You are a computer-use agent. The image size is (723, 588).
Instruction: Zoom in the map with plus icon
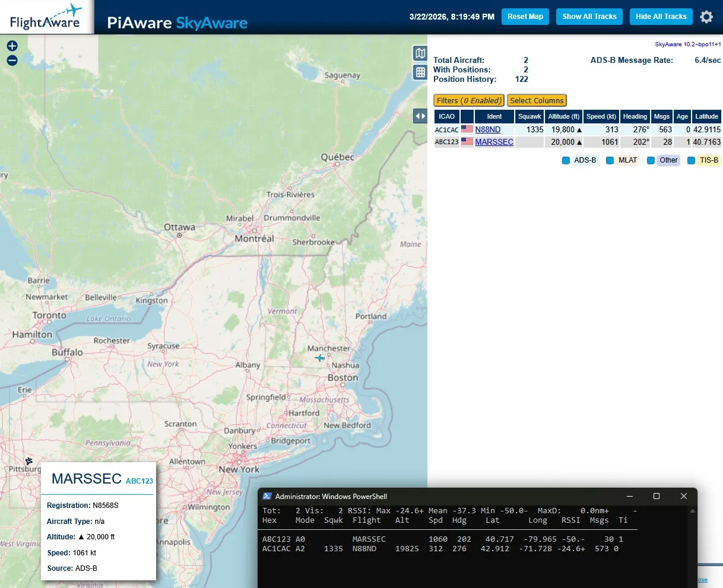coord(12,46)
